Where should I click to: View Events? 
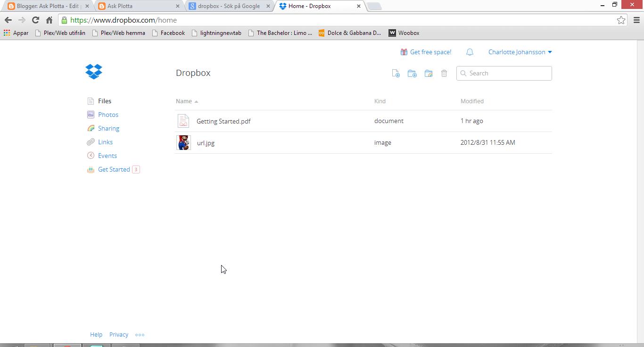(107, 156)
